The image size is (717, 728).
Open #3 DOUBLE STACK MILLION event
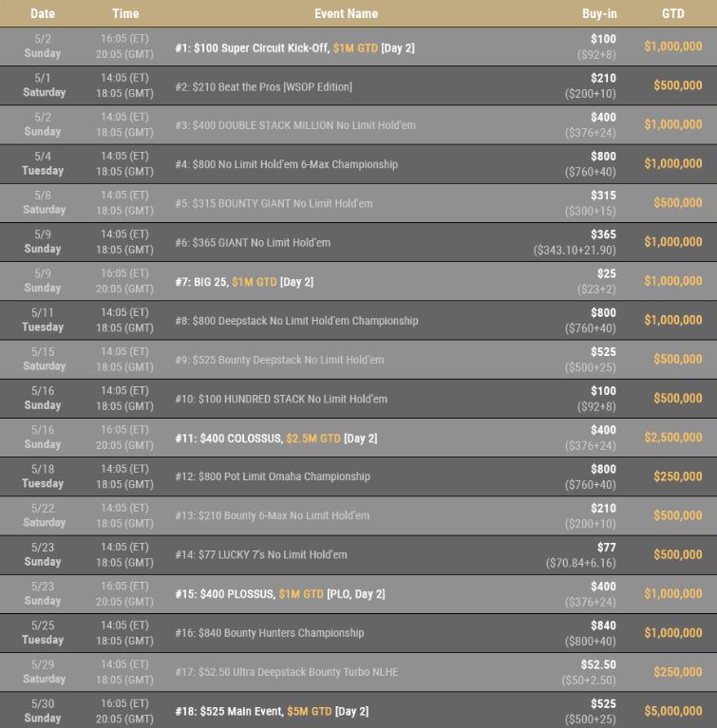click(x=295, y=125)
